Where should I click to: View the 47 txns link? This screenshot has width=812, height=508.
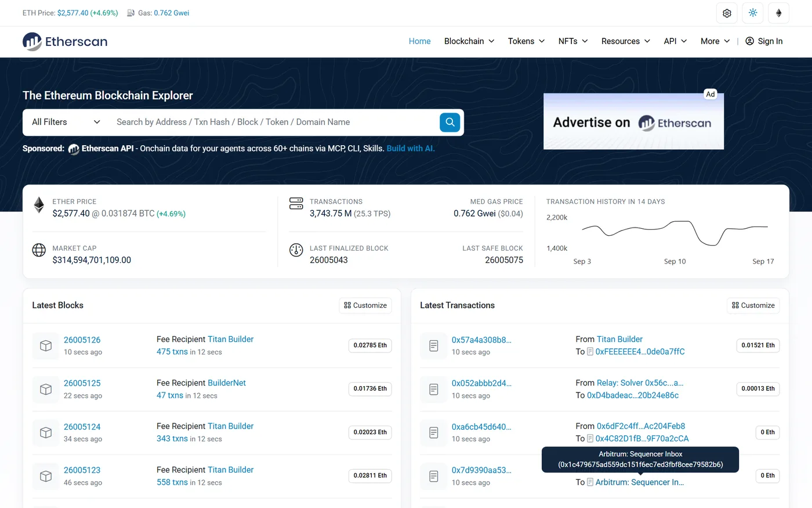click(170, 395)
